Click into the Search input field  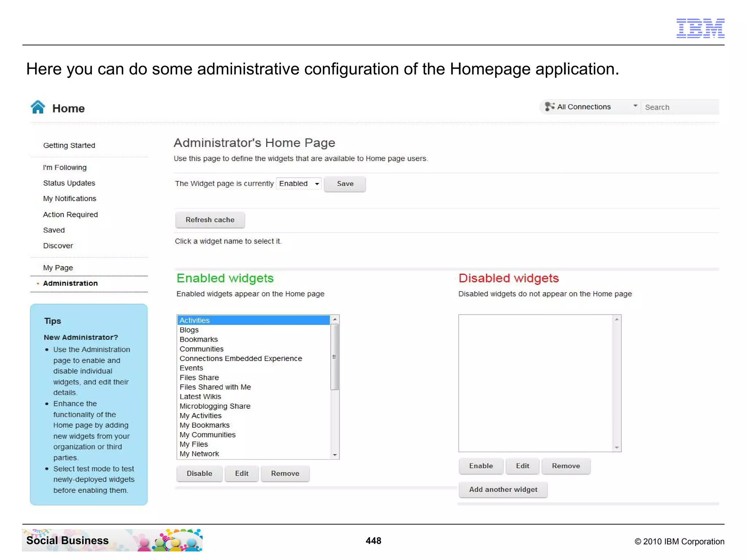point(681,107)
